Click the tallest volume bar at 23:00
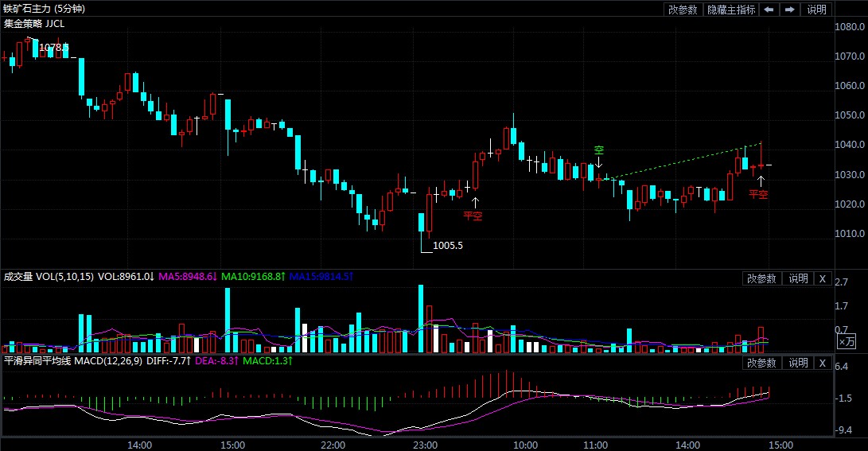 tap(421, 319)
